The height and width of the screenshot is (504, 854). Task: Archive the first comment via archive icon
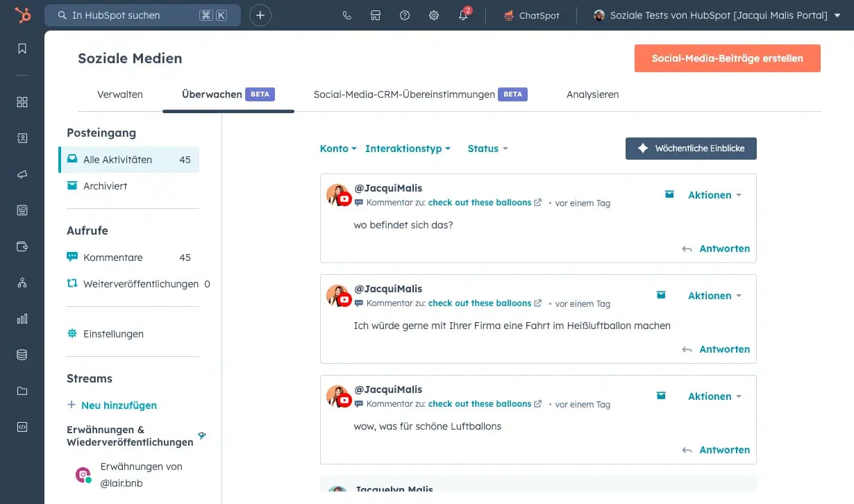coord(669,194)
